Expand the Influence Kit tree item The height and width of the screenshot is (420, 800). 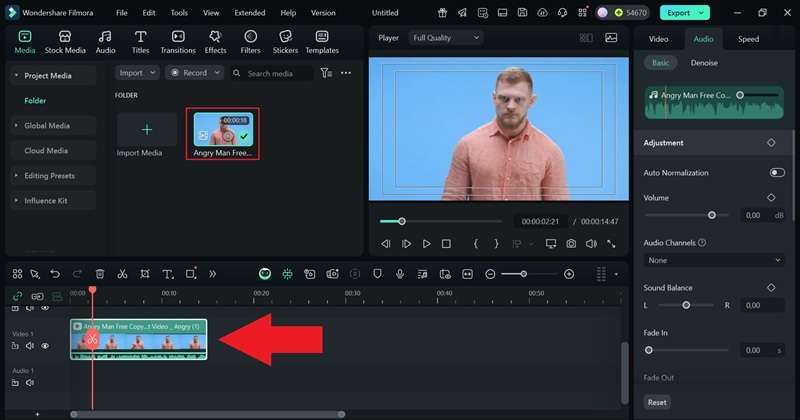(16, 201)
